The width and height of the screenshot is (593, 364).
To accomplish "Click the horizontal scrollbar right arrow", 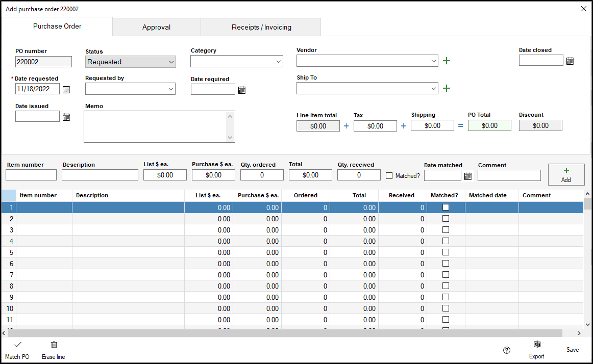I will coord(579,333).
